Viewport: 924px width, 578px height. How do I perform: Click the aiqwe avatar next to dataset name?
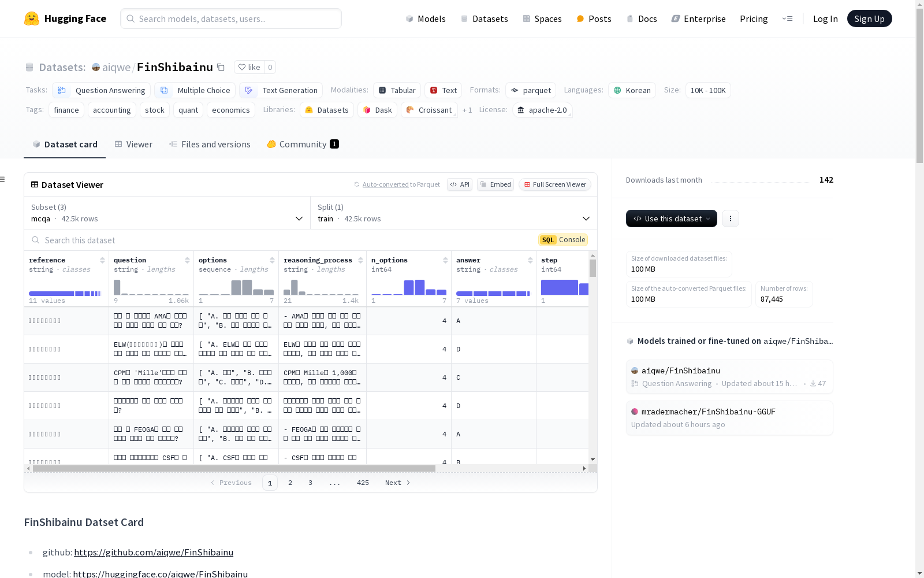coord(96,67)
